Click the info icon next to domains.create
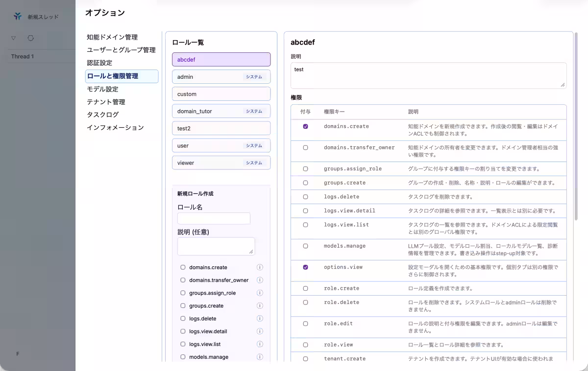 coord(260,267)
